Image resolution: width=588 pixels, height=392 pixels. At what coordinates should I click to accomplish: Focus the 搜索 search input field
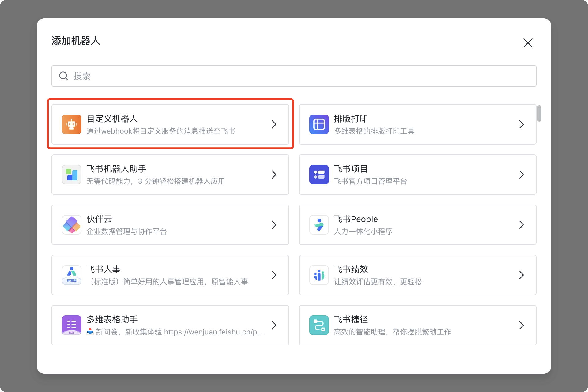(294, 76)
